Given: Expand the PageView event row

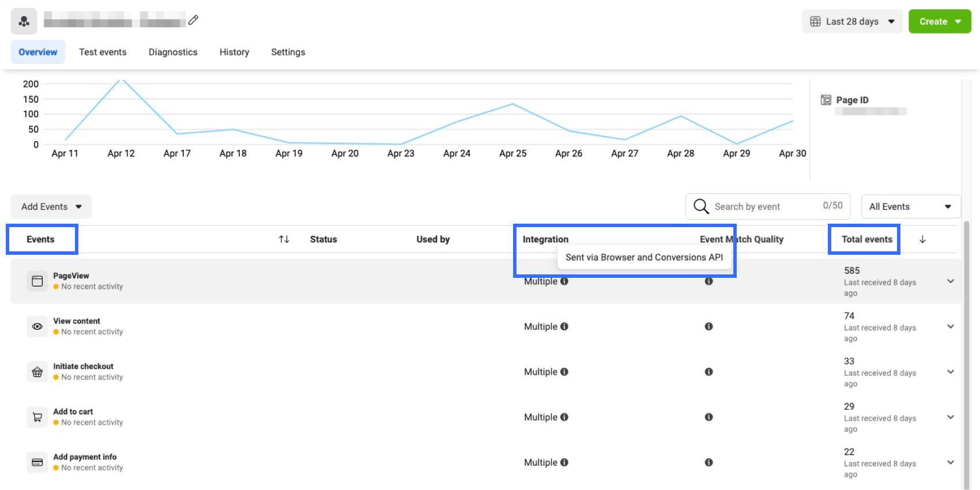Looking at the screenshot, I should tap(951, 281).
